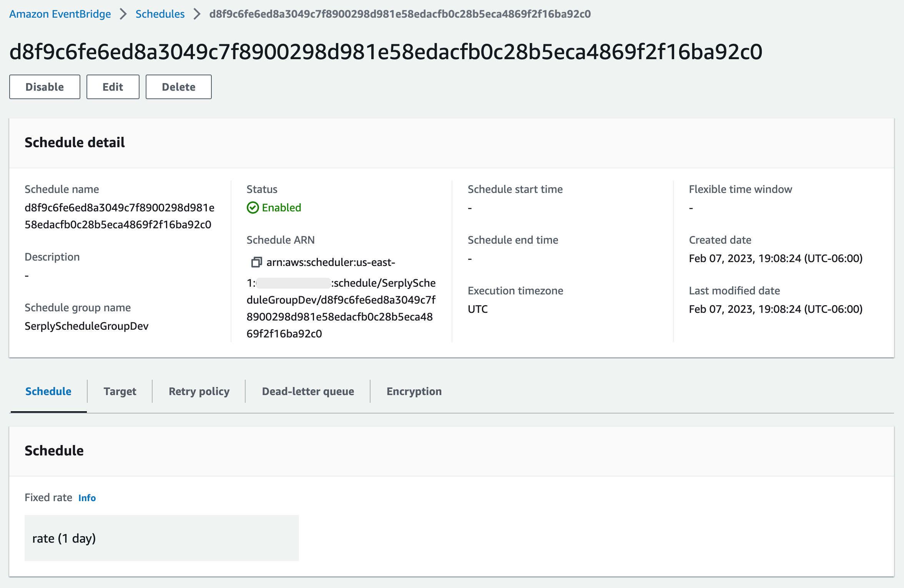The height and width of the screenshot is (588, 904).
Task: Click the UTC execution timezone value
Action: (477, 309)
